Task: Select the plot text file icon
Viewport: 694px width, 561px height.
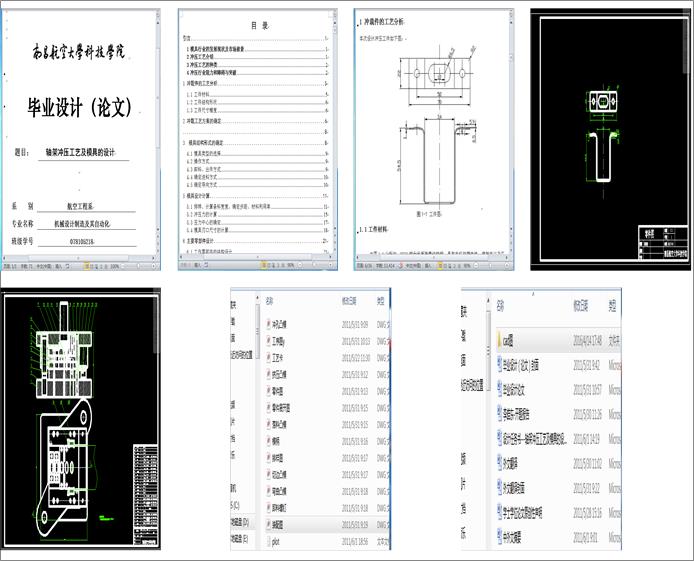Action: tap(268, 542)
